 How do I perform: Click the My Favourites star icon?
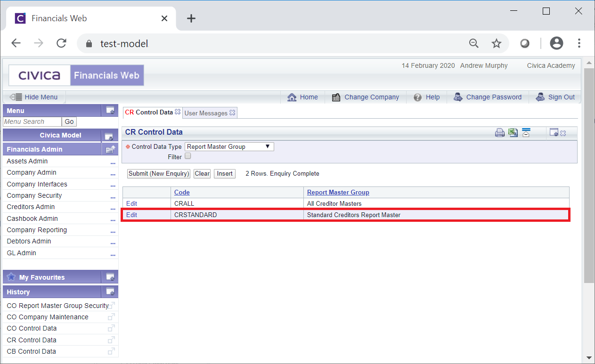[11, 277]
